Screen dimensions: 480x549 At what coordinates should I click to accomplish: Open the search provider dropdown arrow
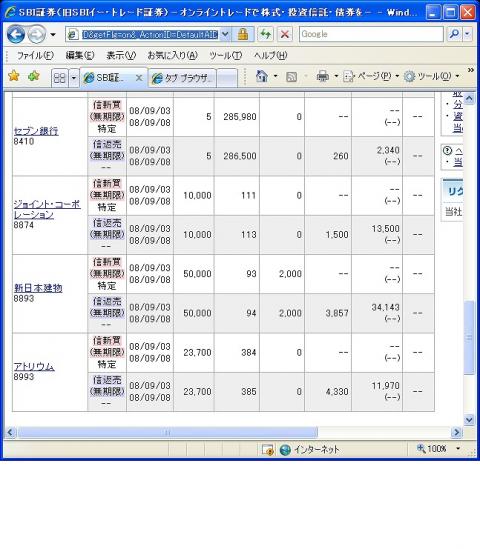[468, 34]
